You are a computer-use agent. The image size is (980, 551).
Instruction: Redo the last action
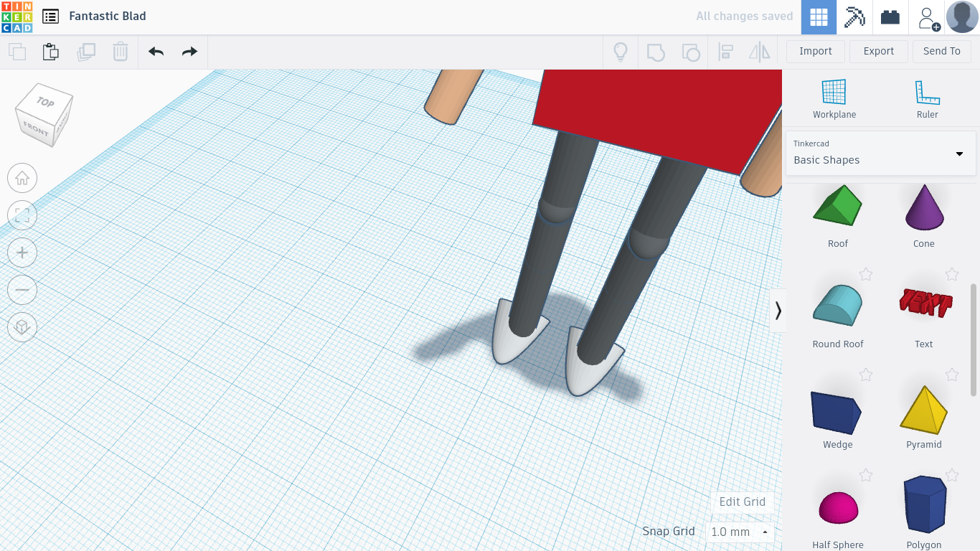pos(189,52)
